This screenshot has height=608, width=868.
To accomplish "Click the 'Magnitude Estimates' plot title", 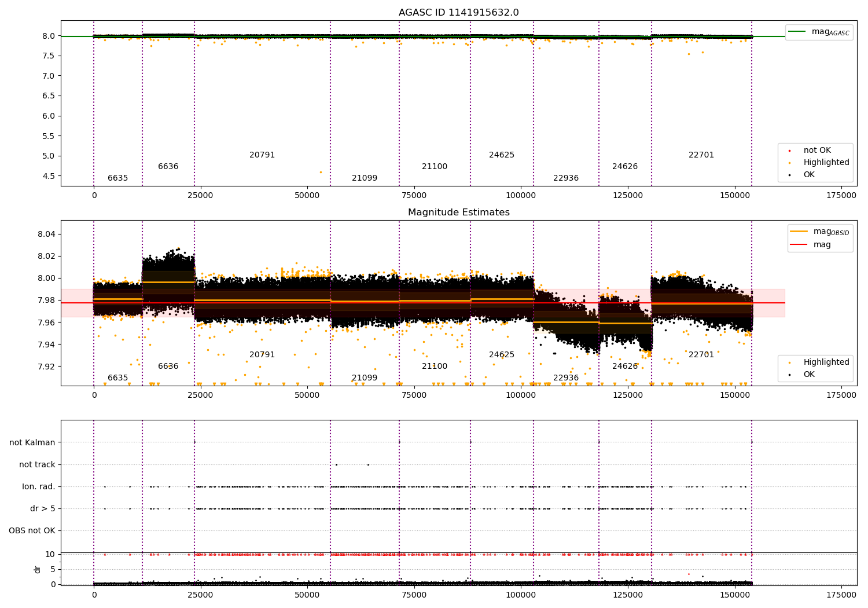I will point(459,213).
